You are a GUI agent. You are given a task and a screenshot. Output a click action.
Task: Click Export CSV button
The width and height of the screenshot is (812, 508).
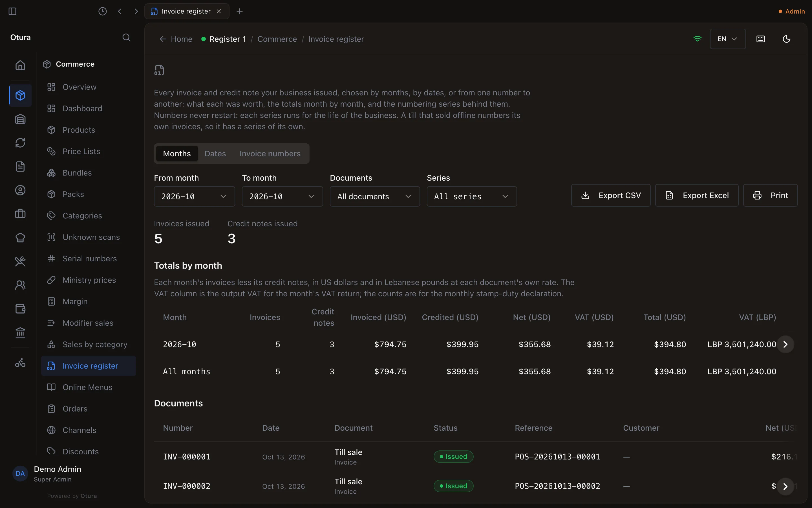[x=611, y=196]
